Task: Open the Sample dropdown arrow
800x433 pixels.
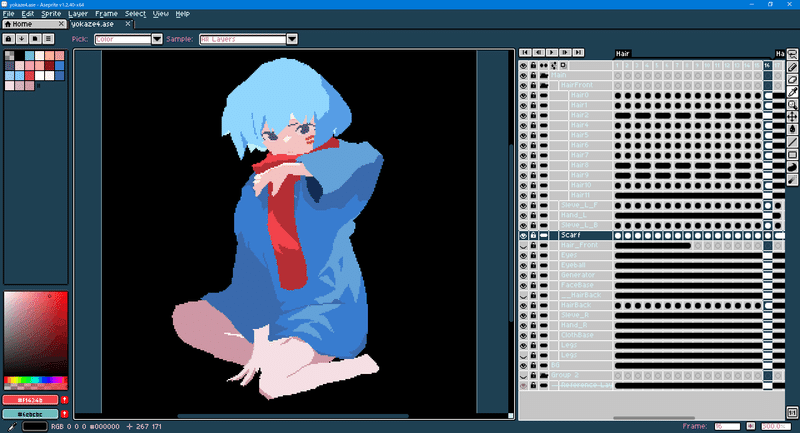Action: (x=292, y=39)
